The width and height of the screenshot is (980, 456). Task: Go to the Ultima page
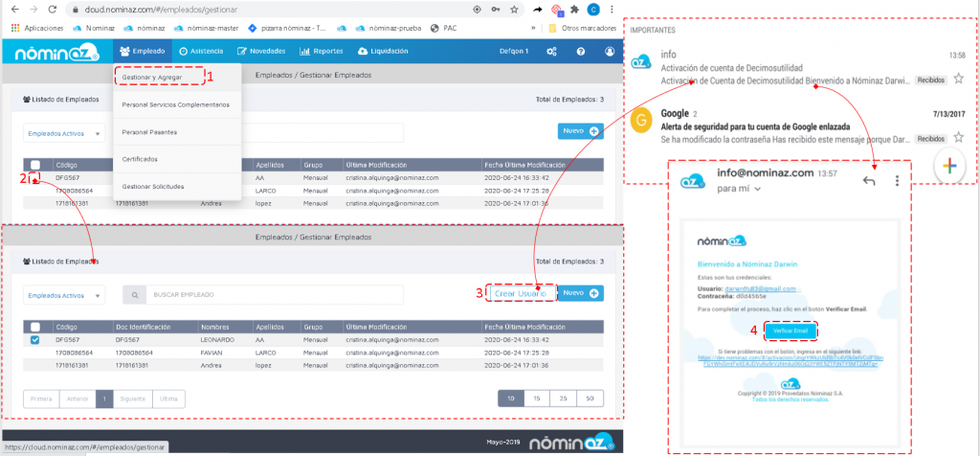[168, 399]
